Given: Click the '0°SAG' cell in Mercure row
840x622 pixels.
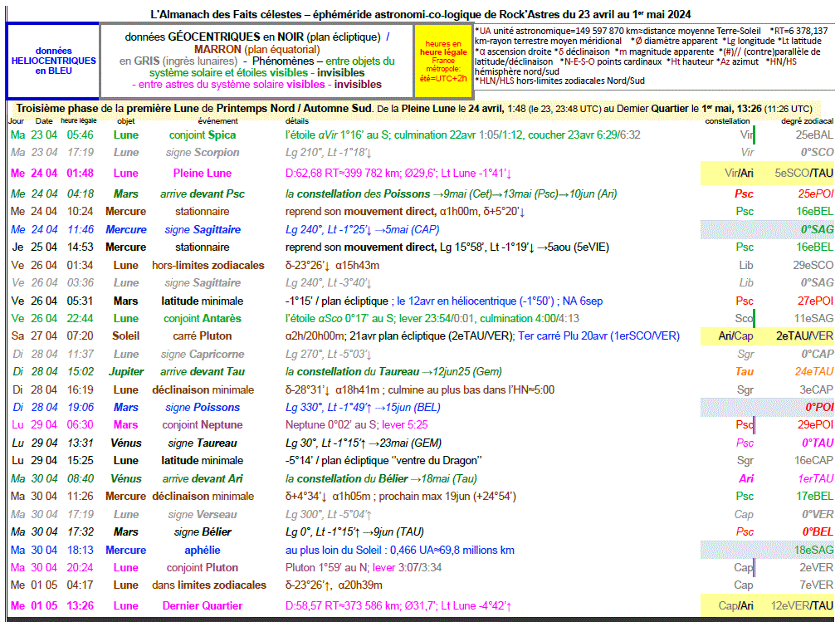Looking at the screenshot, I should [818, 229].
